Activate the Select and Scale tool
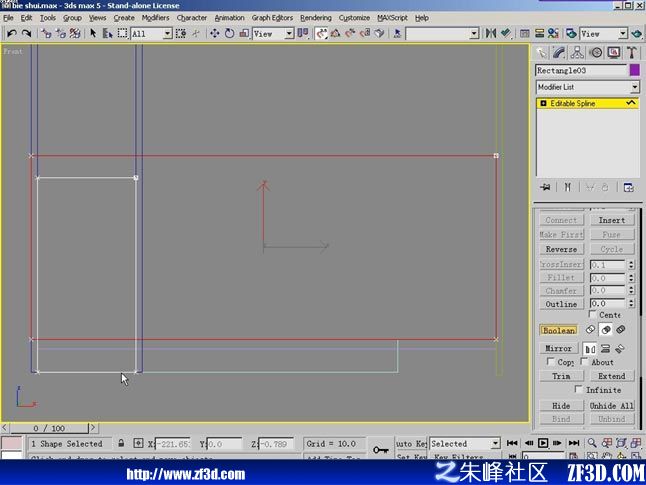Viewport: 646px width, 485px height. coord(244,33)
